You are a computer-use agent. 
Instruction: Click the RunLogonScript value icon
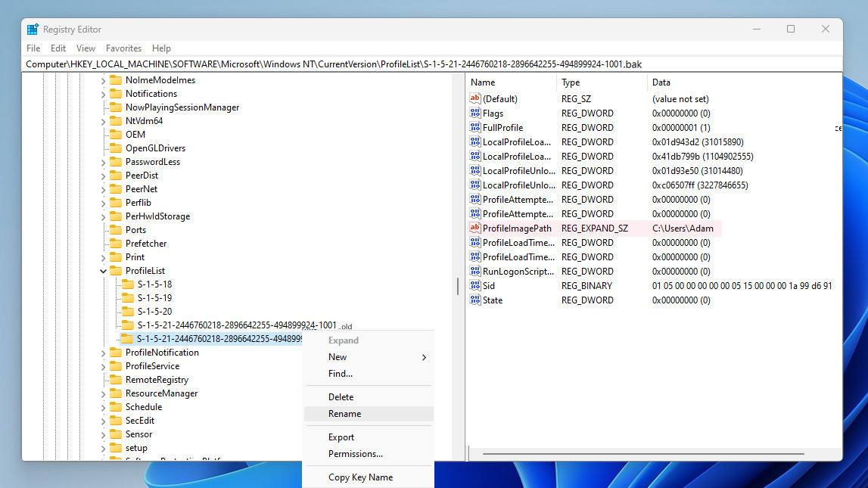475,271
